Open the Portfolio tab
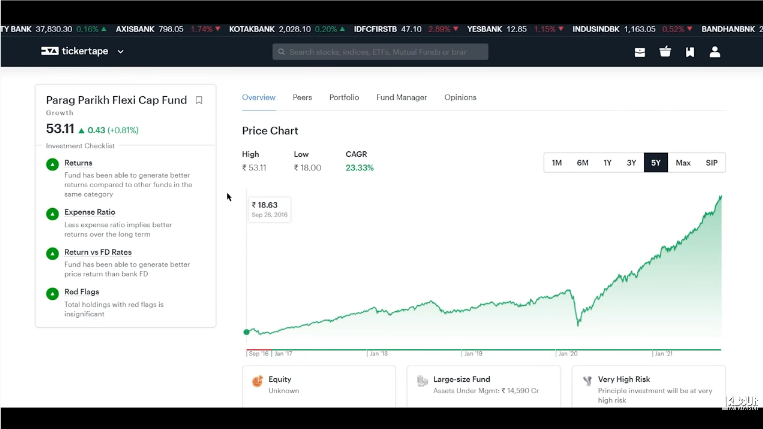Image resolution: width=763 pixels, height=429 pixels. coord(344,97)
